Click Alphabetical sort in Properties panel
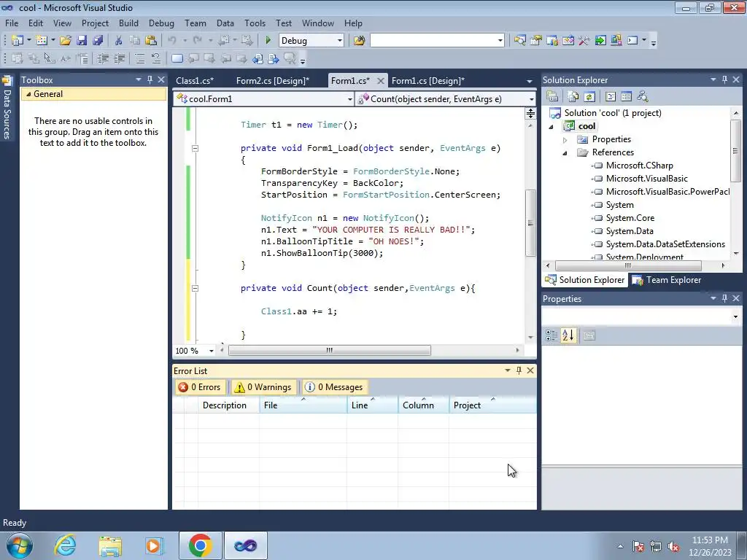 (568, 335)
